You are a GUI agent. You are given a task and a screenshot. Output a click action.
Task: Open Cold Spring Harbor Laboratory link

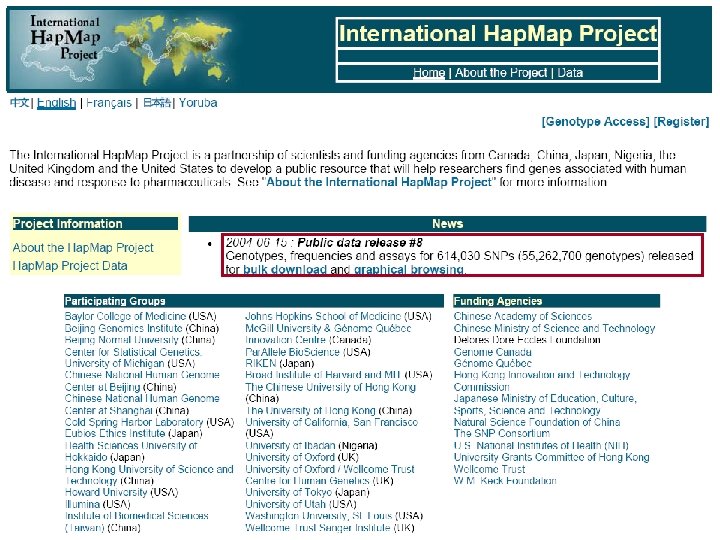click(134, 422)
